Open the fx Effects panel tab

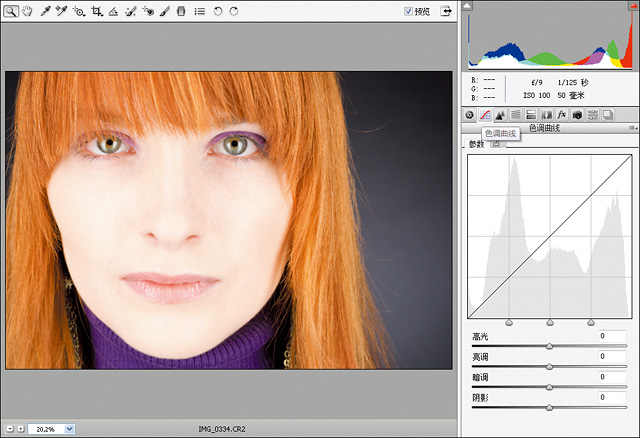(x=562, y=115)
